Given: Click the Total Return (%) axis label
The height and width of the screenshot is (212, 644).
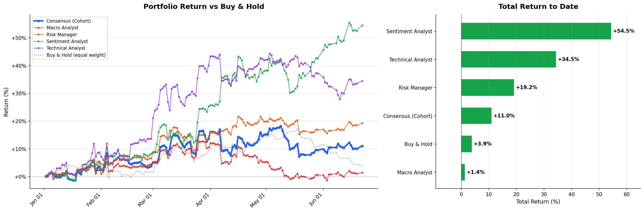Looking at the screenshot, I should pos(538,202).
